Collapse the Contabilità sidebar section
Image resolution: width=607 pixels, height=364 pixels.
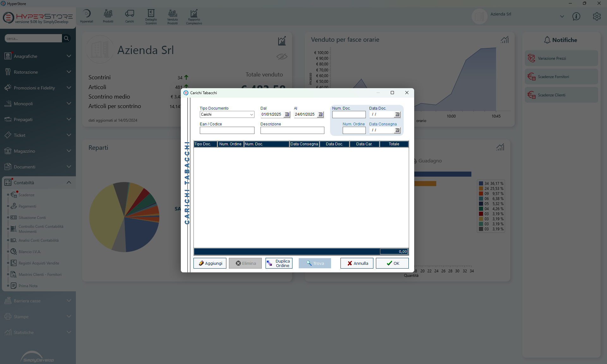pos(69,183)
